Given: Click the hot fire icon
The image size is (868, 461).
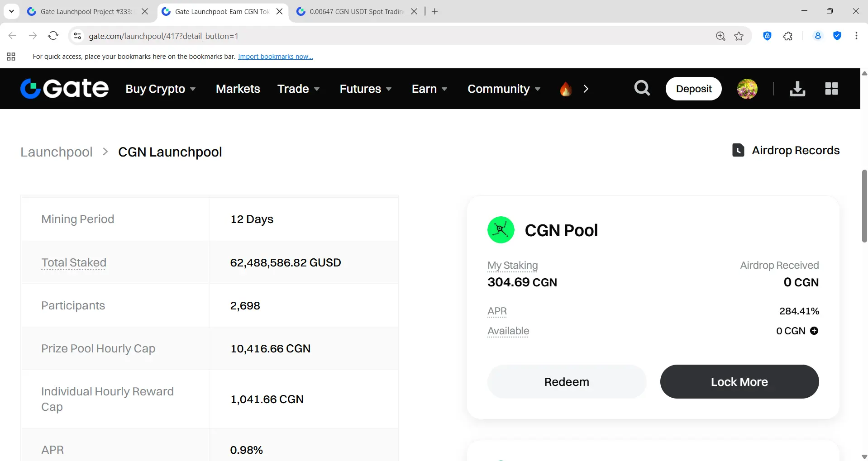Looking at the screenshot, I should click(566, 89).
